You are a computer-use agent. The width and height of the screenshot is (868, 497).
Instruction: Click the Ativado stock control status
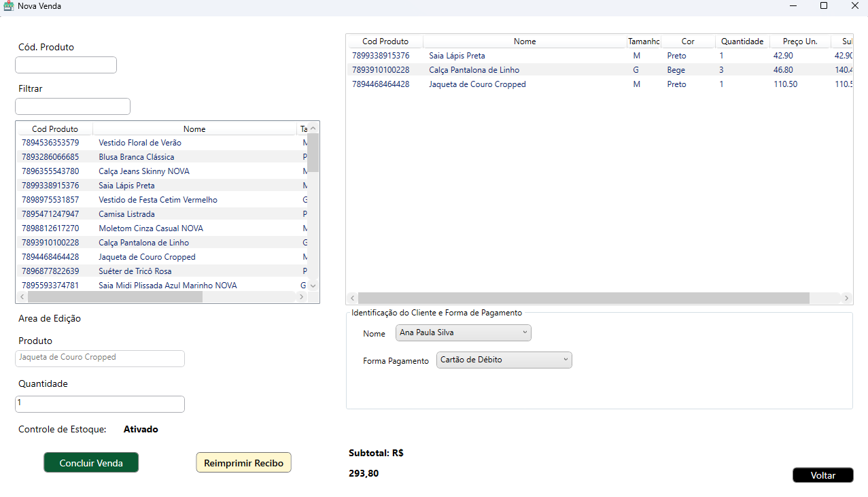click(141, 429)
